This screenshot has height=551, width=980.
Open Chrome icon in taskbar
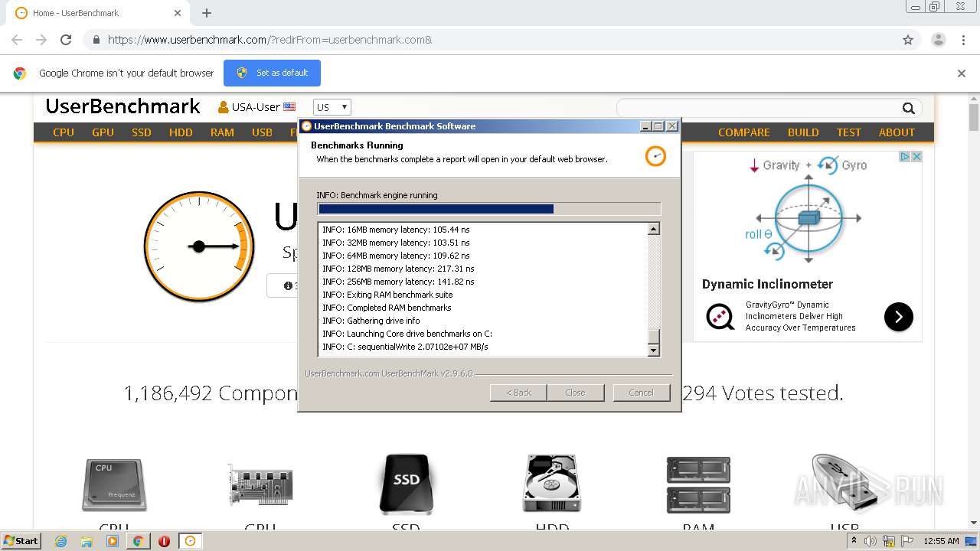tap(138, 541)
